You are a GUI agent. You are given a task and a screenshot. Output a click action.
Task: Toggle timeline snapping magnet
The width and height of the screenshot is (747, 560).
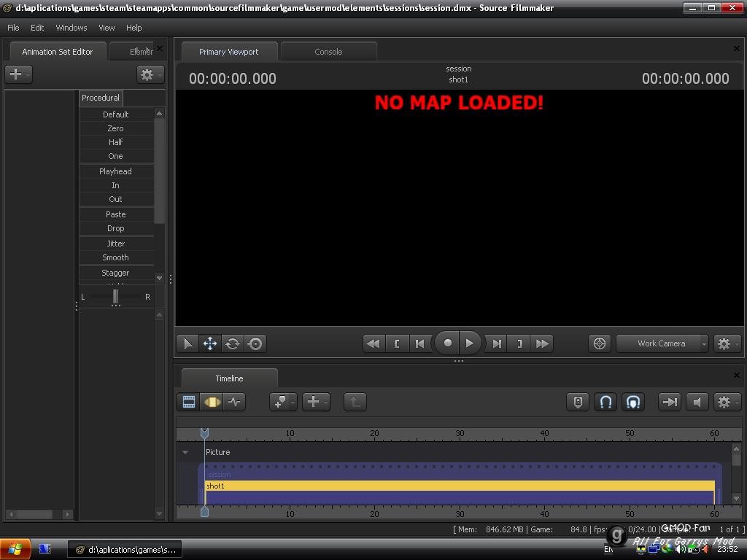tap(605, 402)
